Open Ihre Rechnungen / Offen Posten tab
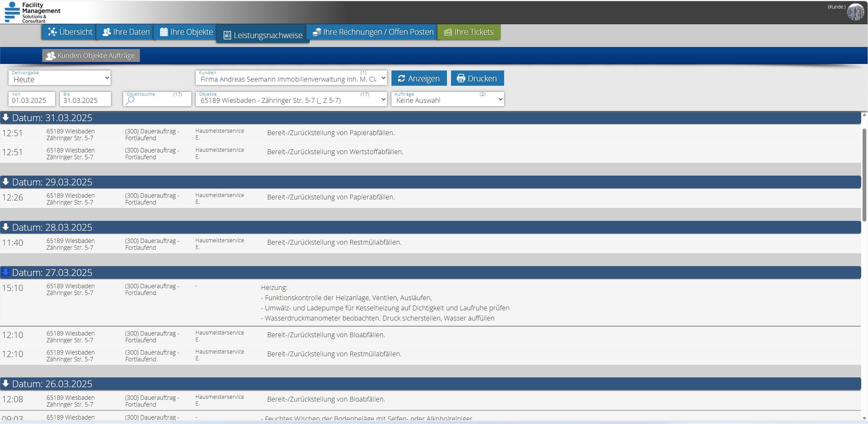 (373, 32)
